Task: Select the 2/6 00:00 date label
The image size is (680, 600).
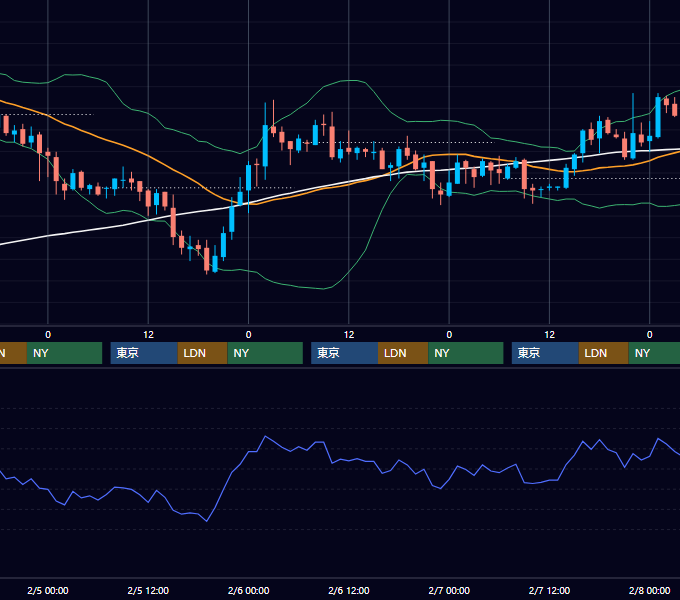Action: point(248,590)
